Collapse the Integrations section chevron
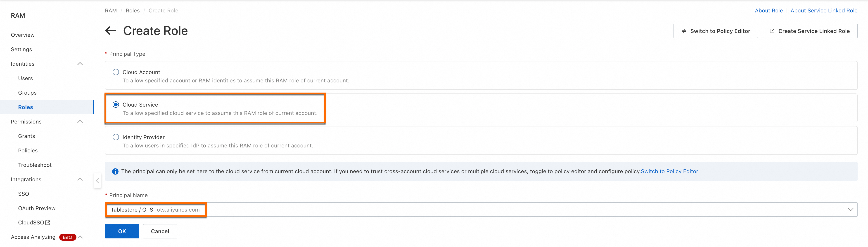Image resolution: width=868 pixels, height=247 pixels. tap(80, 179)
